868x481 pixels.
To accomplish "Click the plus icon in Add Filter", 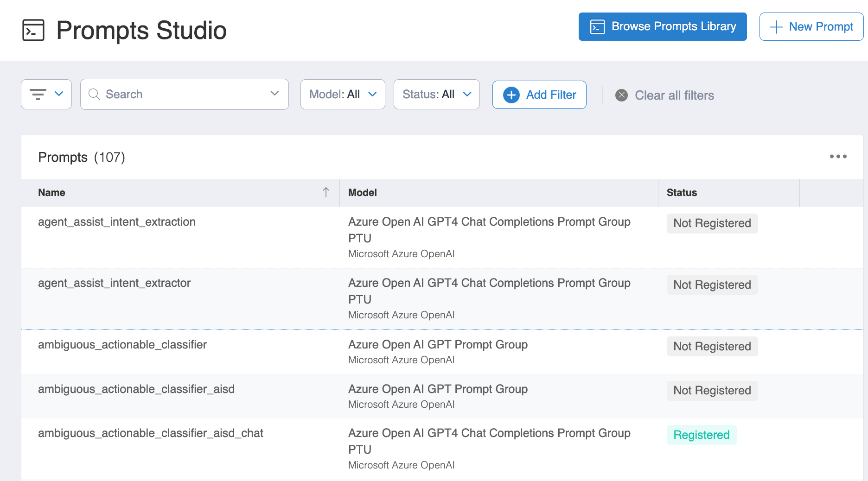I will coord(511,95).
